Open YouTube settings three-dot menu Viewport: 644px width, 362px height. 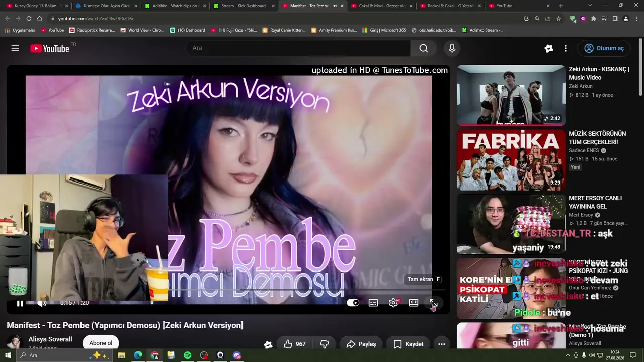(566, 48)
